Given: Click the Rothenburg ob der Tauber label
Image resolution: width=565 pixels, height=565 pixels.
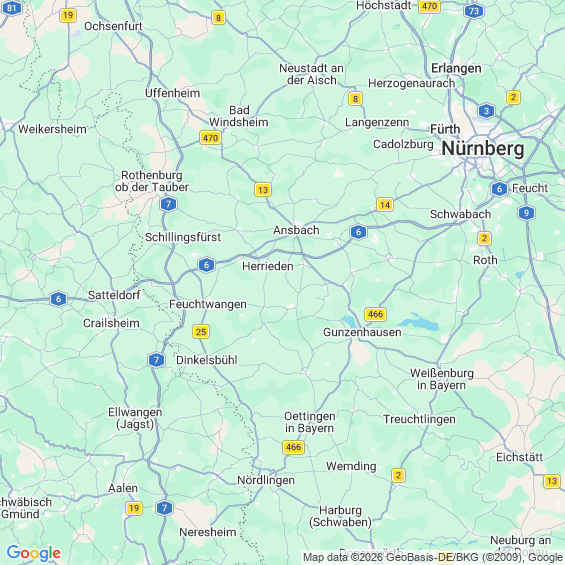Looking at the screenshot, I should pyautogui.click(x=152, y=181).
